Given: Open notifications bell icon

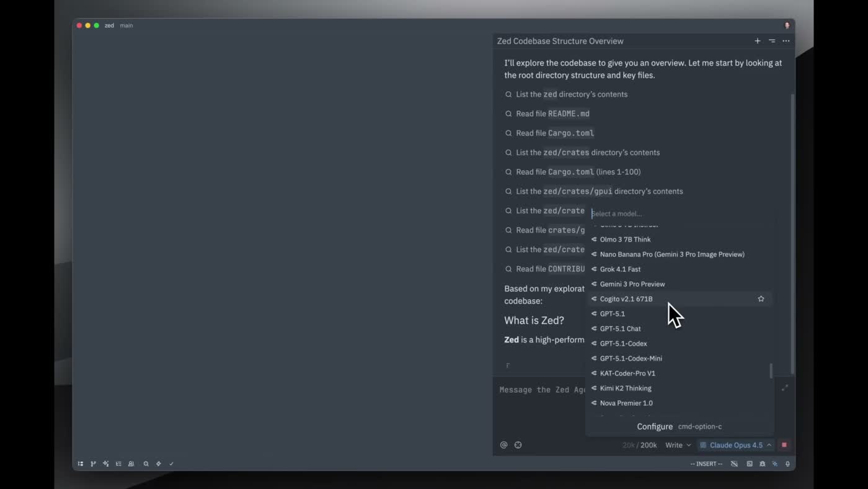Looking at the screenshot, I should click(787, 464).
